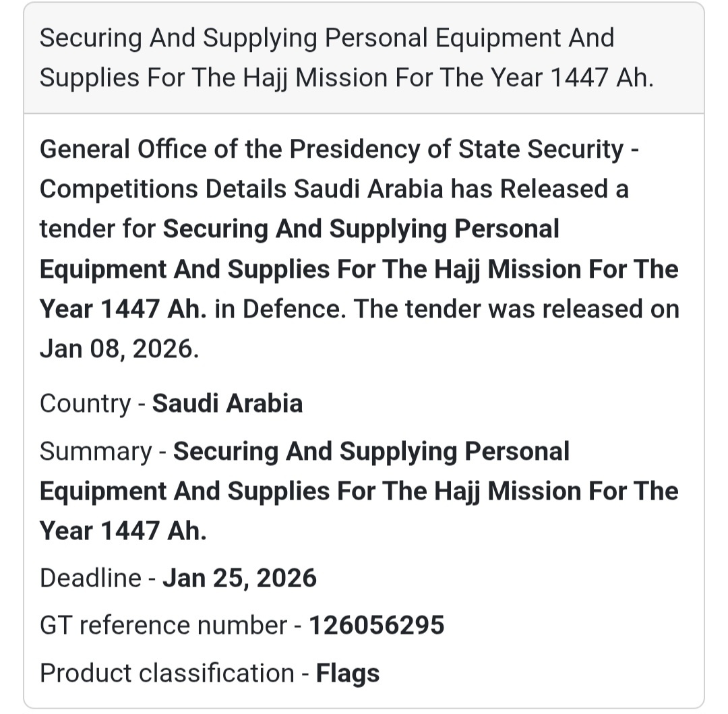Open the "Flags" product classification
This screenshot has height=714, width=728.
pyautogui.click(x=348, y=673)
